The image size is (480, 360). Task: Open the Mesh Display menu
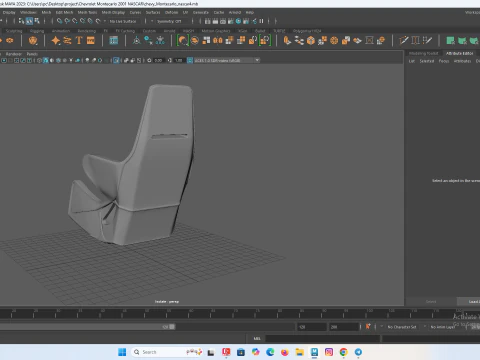click(113, 12)
